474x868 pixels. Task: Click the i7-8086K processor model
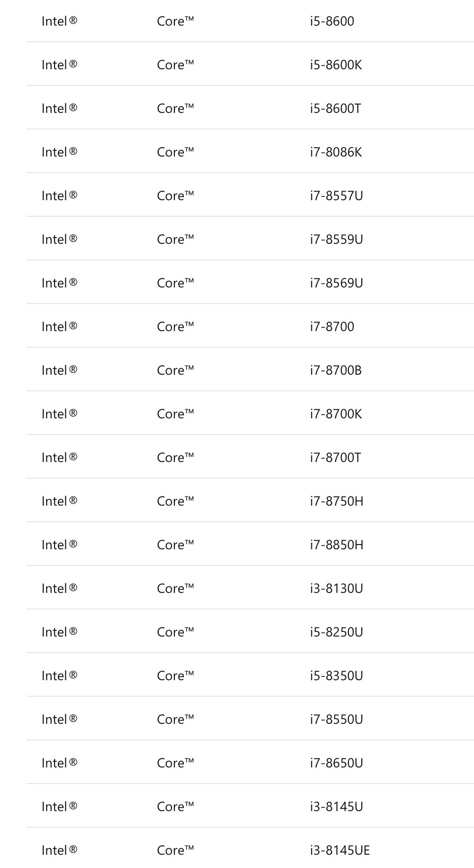tap(336, 152)
